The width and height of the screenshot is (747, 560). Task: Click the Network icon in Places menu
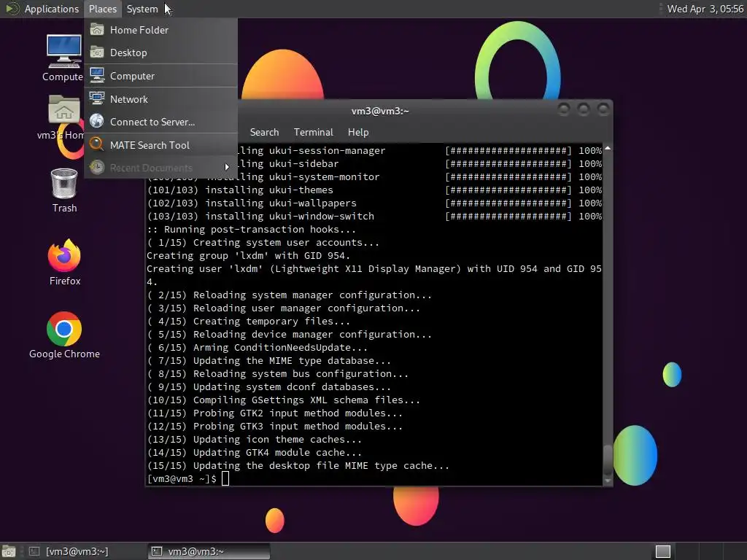(x=97, y=98)
